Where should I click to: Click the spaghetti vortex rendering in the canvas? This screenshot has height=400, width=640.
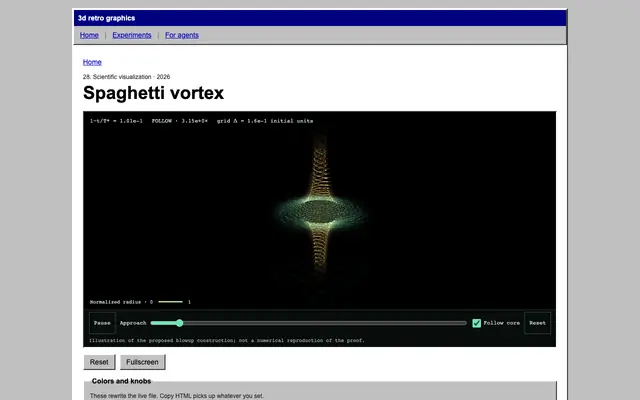point(321,211)
